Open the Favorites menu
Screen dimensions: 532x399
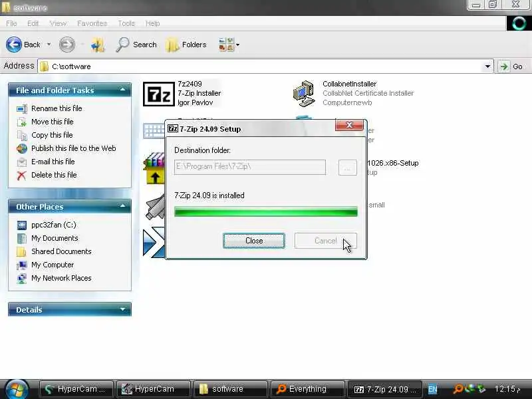pyautogui.click(x=92, y=23)
